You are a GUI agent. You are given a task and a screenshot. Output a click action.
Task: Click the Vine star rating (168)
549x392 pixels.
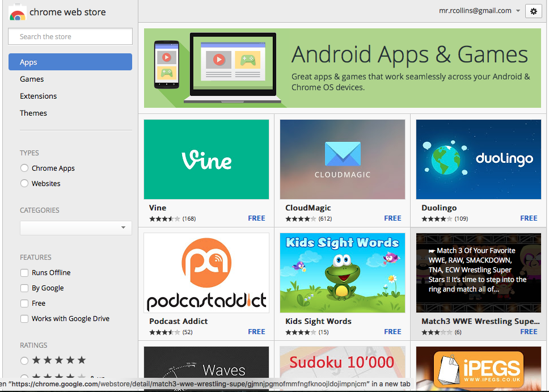(172, 219)
